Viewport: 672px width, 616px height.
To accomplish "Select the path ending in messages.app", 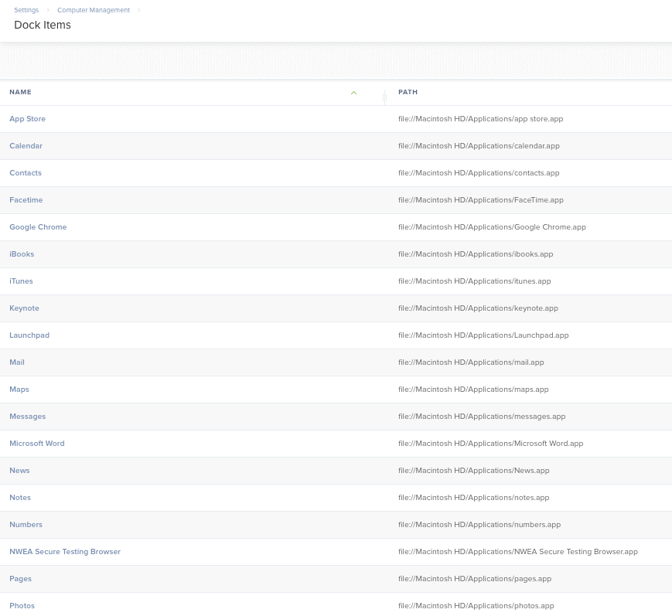I will [482, 417].
